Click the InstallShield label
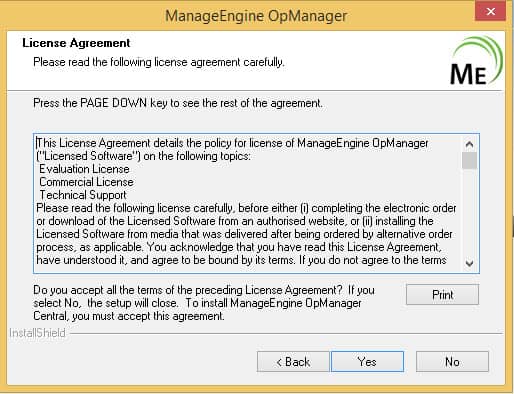 (37, 333)
